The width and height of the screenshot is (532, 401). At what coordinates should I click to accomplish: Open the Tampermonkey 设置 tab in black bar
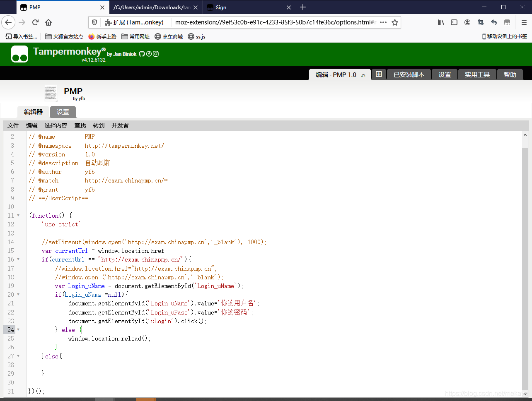pos(445,74)
